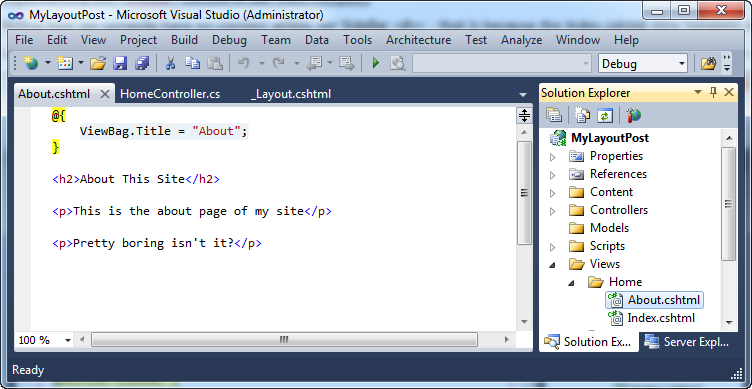Image resolution: width=752 pixels, height=389 pixels.
Task: Open the Debug configuration dropdown
Action: click(x=643, y=63)
